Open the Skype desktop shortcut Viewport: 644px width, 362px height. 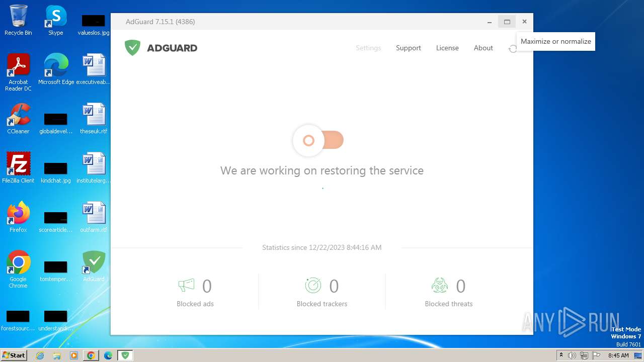point(56,20)
